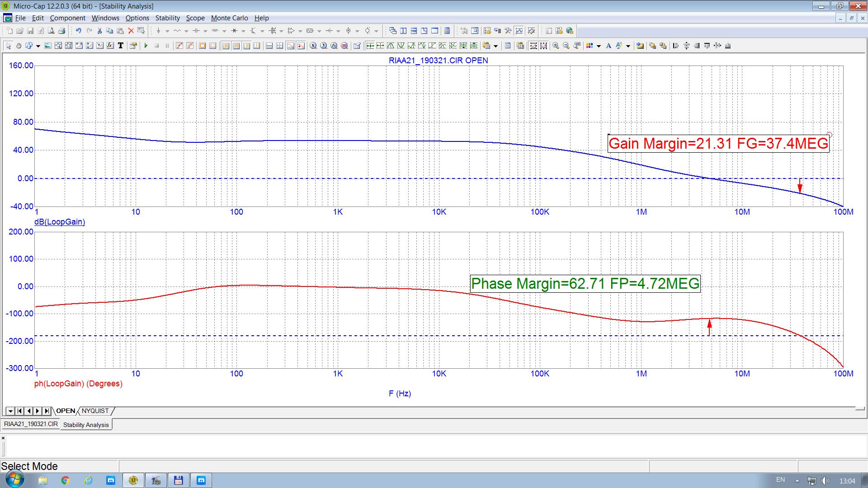The height and width of the screenshot is (488, 868).
Task: Expand the Select tool dropdown arrow
Action: pyautogui.click(x=39, y=46)
